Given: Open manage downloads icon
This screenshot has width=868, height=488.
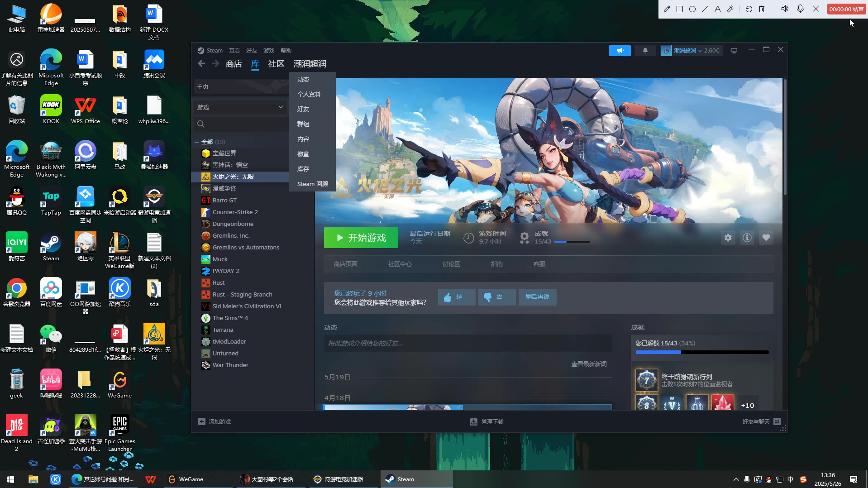Looking at the screenshot, I should point(474,421).
